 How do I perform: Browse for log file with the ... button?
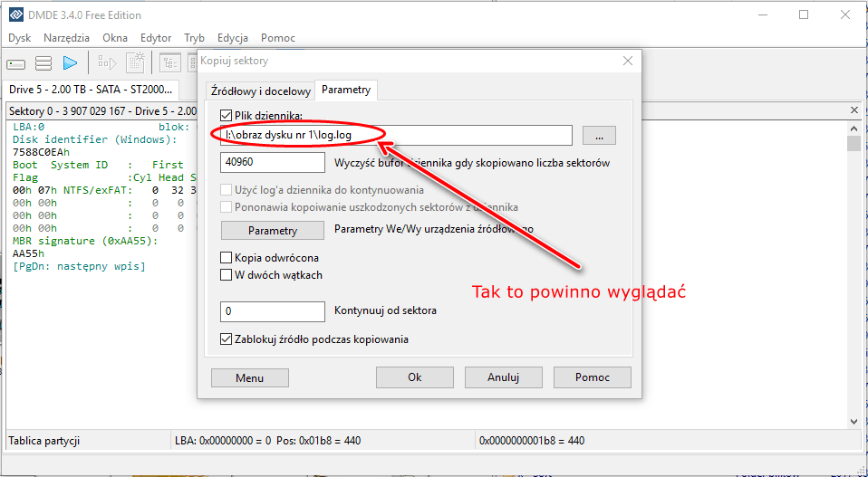click(x=599, y=136)
